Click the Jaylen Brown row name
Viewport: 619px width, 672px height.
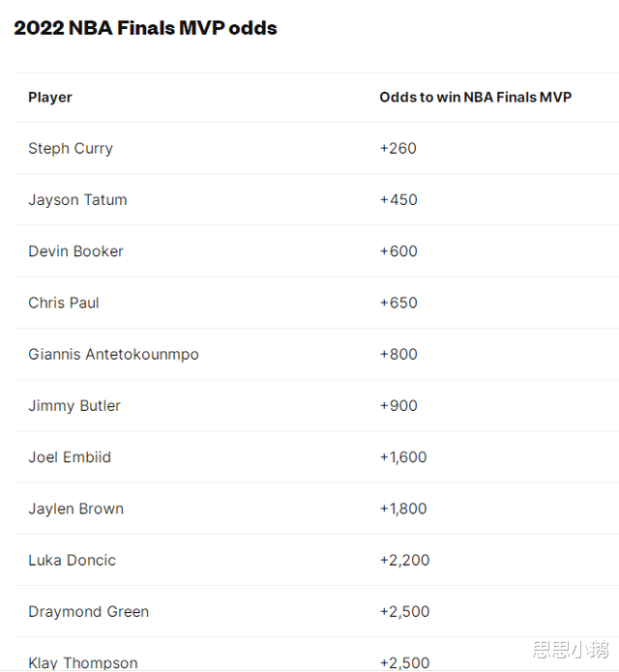75,509
